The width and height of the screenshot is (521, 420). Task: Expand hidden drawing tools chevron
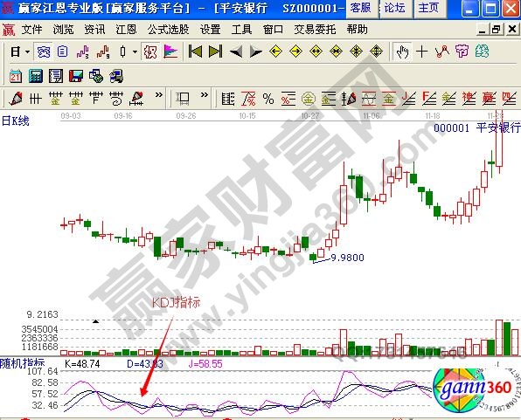pos(159,95)
